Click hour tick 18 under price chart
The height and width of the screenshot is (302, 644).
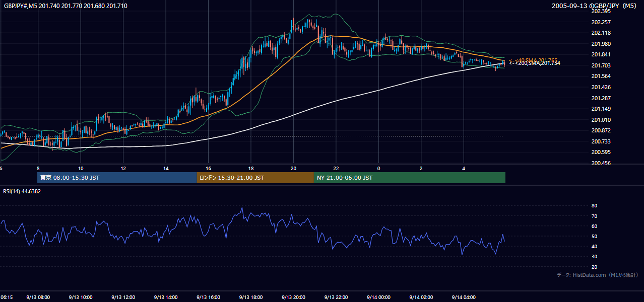[x=251, y=168]
